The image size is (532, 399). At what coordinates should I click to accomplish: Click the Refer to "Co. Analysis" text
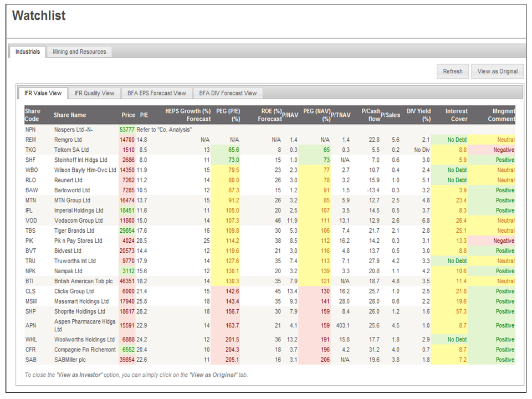(x=164, y=130)
